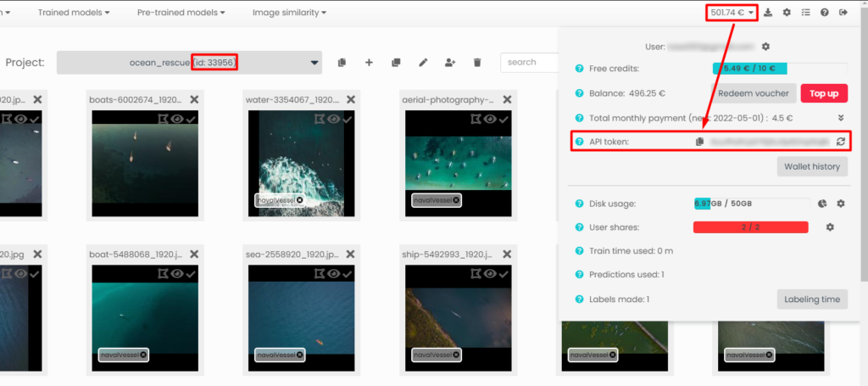Viewport: 868px width, 386px height.
Task: Toggle eye on aerial-photography image
Action: tap(491, 119)
